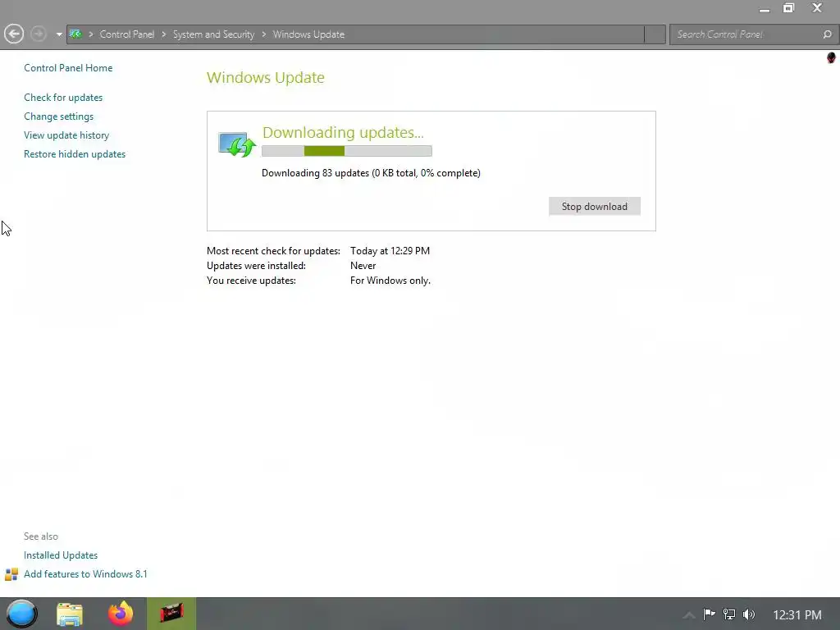The height and width of the screenshot is (630, 840).
Task: Click the network tray icon
Action: click(729, 614)
